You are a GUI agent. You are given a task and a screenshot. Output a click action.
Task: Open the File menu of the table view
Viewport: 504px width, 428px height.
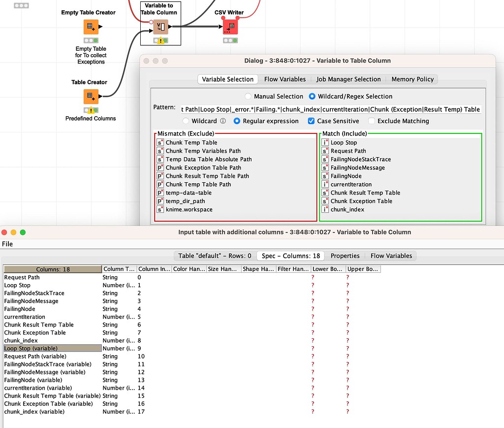coord(7,244)
